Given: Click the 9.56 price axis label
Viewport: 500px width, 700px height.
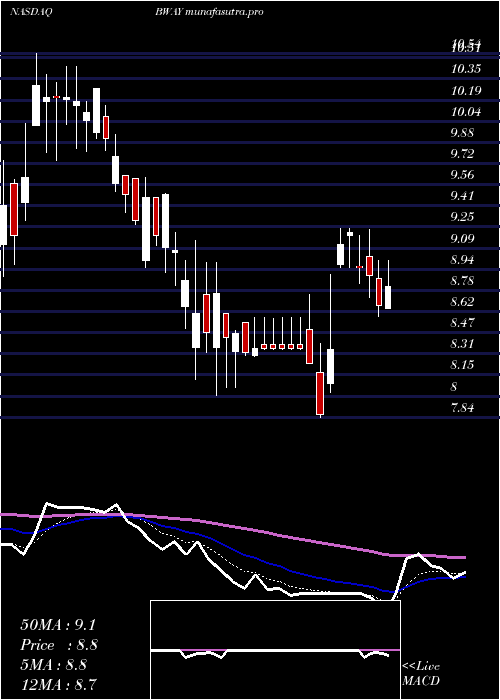Looking at the screenshot, I should 462,175.
